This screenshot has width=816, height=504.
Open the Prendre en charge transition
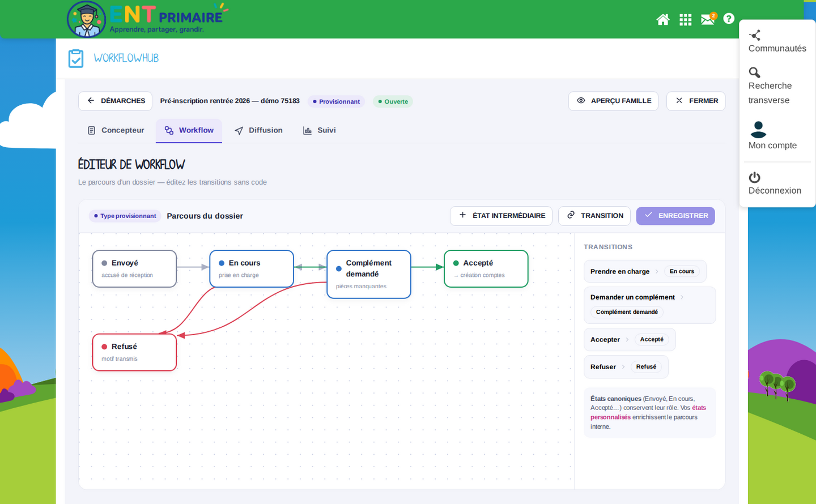[x=645, y=271]
